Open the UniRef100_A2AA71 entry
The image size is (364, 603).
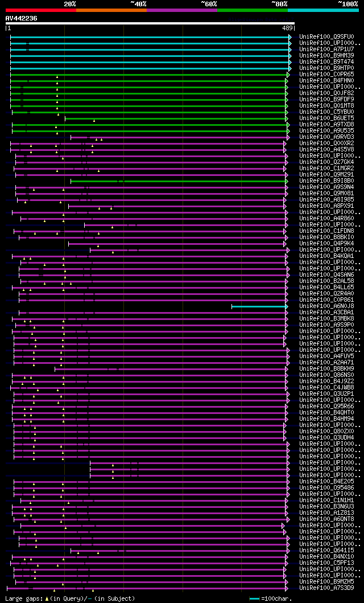point(327,362)
